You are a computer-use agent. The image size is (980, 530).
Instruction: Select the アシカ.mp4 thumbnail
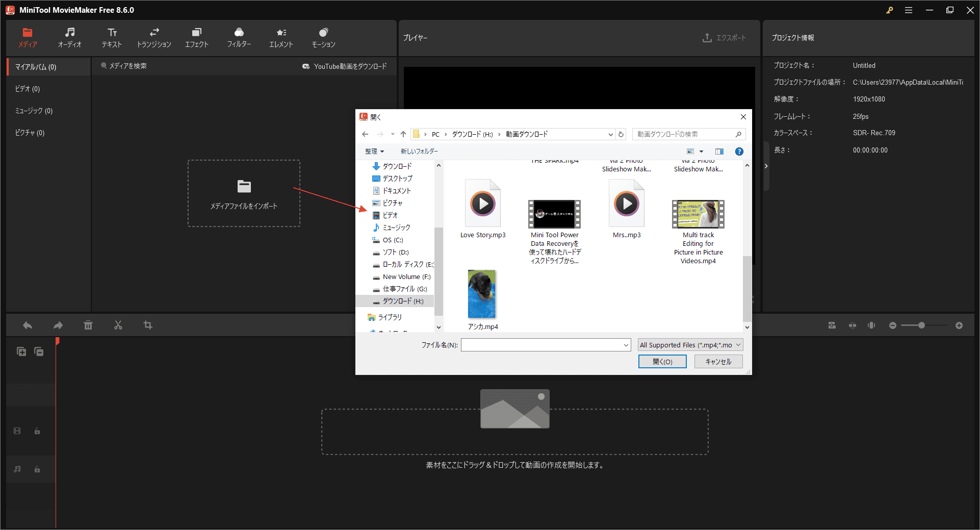tap(482, 294)
